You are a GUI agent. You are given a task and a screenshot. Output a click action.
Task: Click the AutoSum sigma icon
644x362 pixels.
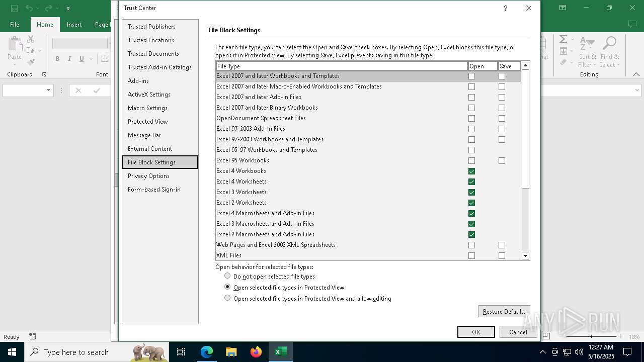(563, 39)
